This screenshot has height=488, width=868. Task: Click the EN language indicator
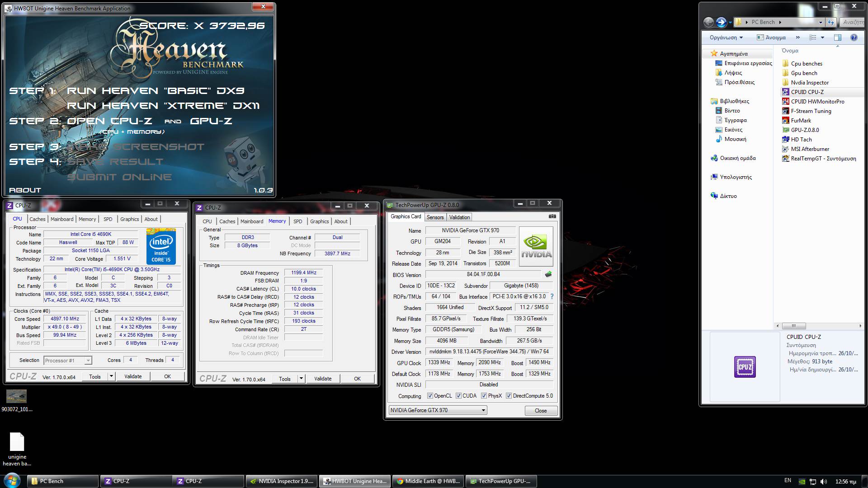(788, 480)
